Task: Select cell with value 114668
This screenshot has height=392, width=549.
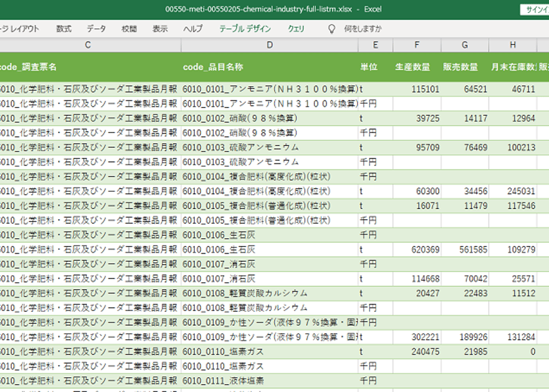Action: [417, 279]
